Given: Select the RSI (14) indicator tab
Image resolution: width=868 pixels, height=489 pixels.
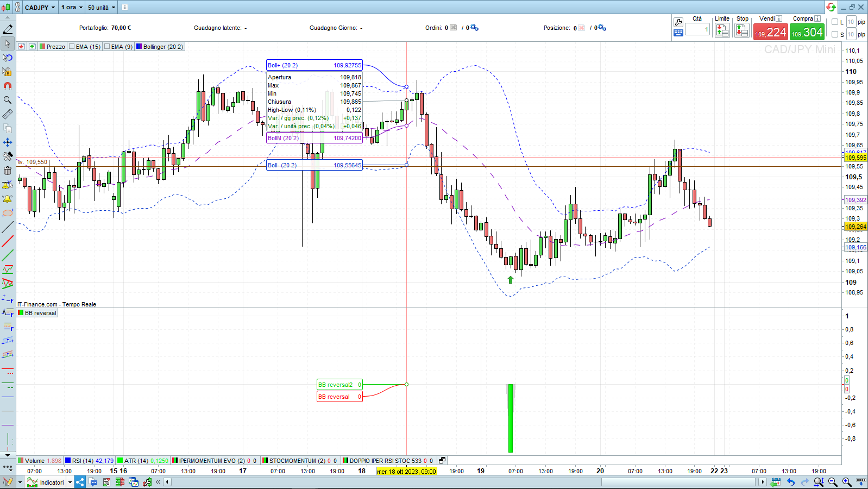Looking at the screenshot, I should click(90, 461).
